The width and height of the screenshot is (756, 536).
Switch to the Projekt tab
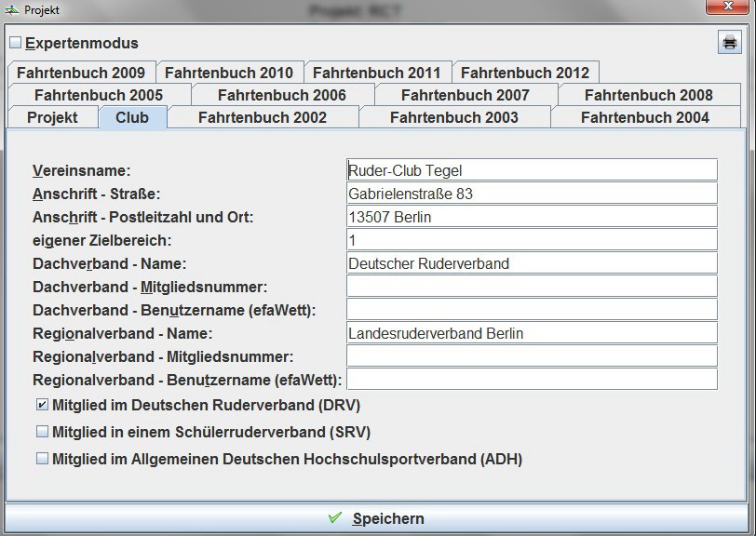coord(51,117)
